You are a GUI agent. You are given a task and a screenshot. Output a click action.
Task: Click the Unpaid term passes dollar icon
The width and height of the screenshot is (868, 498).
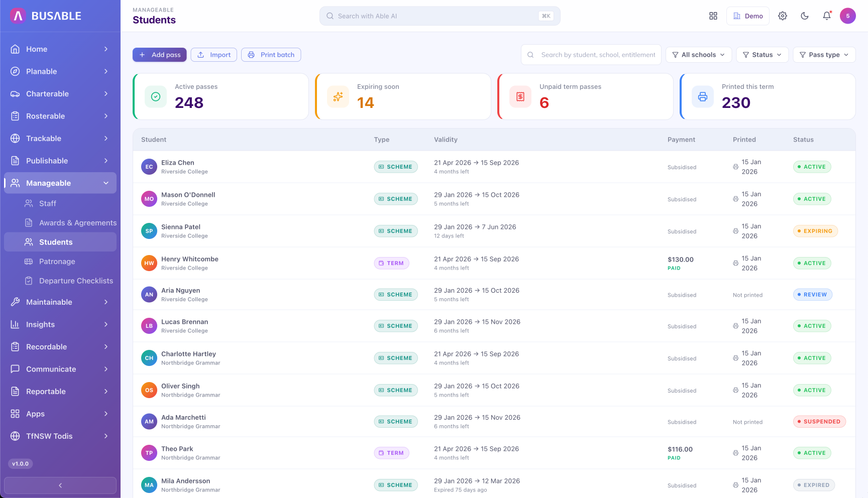coord(520,96)
